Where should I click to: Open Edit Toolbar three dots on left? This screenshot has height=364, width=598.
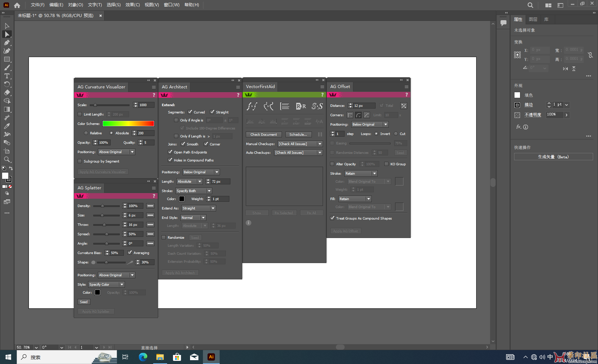click(x=7, y=213)
